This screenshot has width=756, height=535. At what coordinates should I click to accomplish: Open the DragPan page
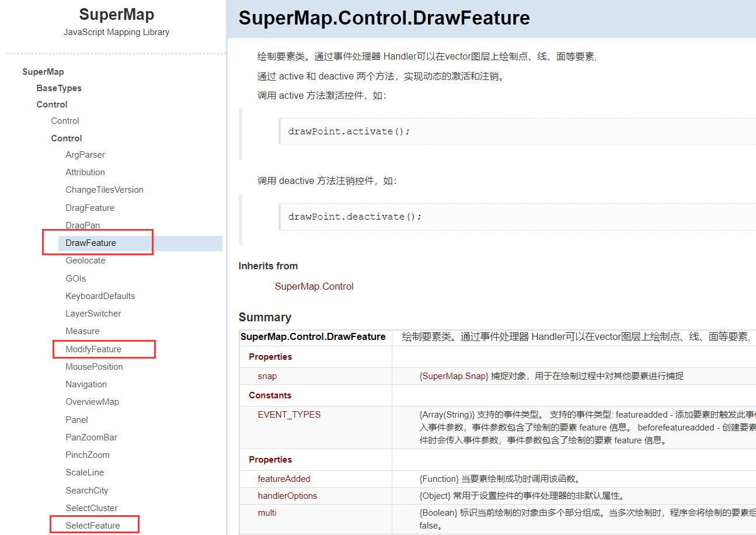point(82,225)
